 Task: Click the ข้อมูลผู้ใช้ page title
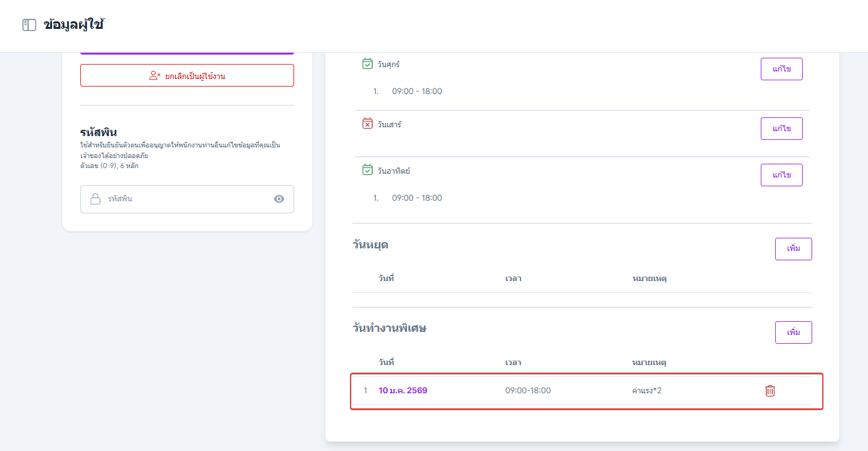pyautogui.click(x=73, y=25)
